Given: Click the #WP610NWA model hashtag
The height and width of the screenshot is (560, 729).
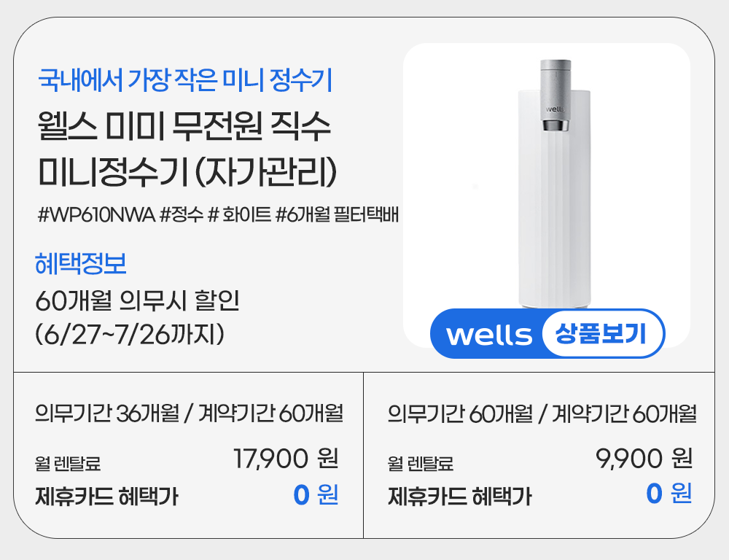Looking at the screenshot, I should coord(95,215).
